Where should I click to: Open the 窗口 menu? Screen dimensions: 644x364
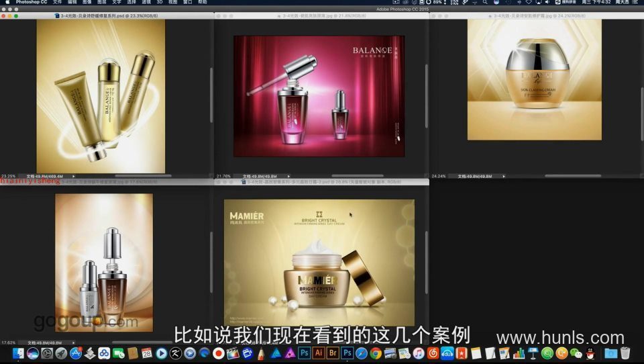tap(187, 2)
